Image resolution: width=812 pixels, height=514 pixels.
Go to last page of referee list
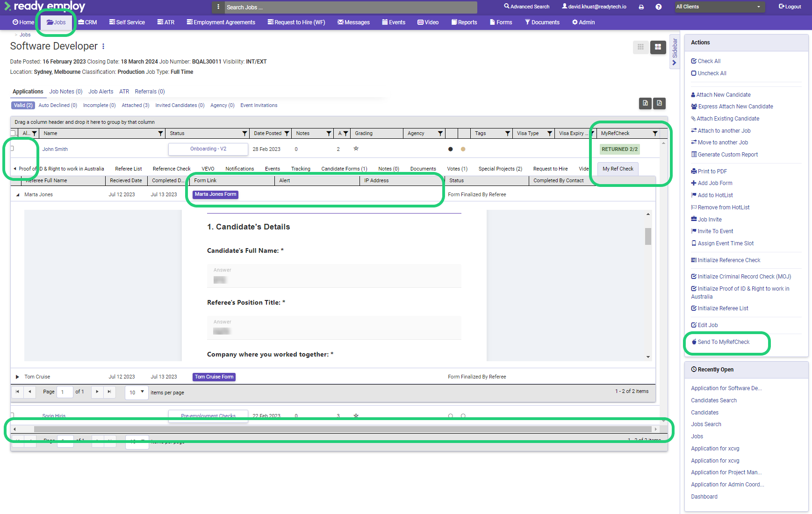tap(109, 392)
